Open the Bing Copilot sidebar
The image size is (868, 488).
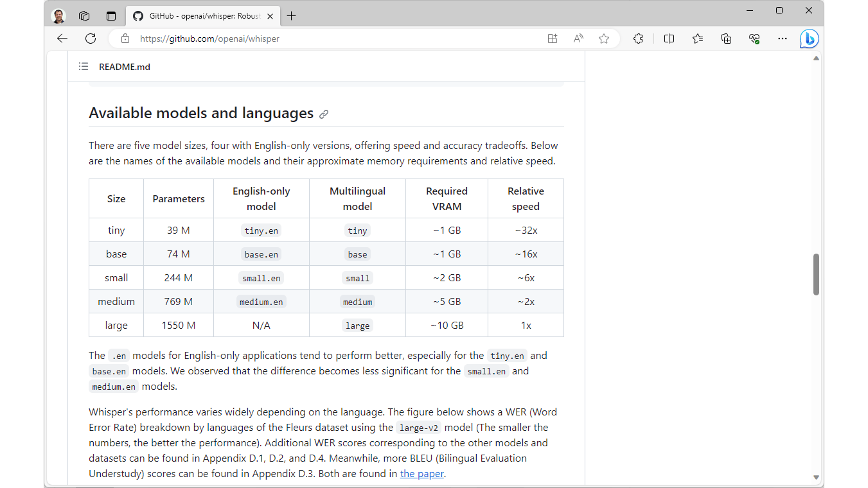pos(809,39)
